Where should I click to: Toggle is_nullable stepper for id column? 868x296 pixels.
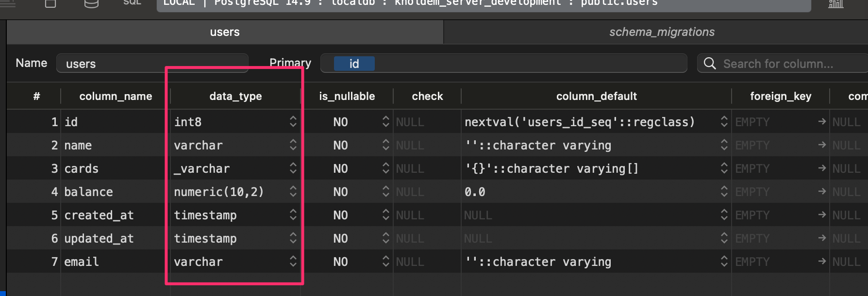point(385,122)
